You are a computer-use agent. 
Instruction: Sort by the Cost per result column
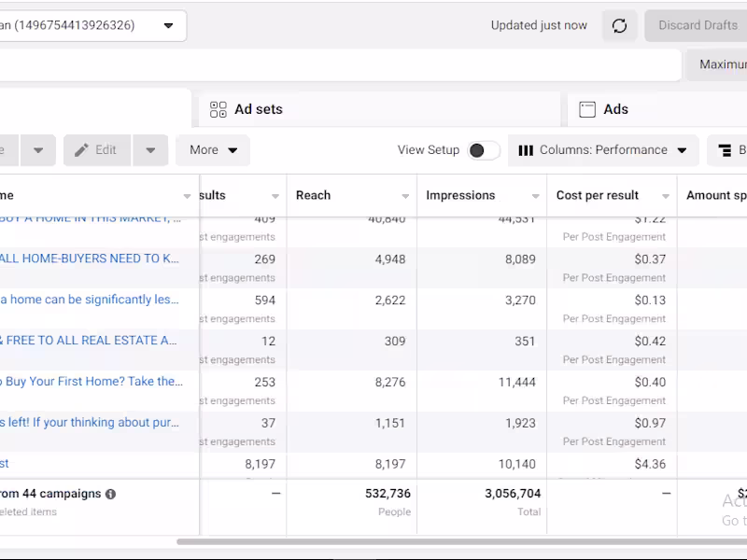click(x=598, y=195)
